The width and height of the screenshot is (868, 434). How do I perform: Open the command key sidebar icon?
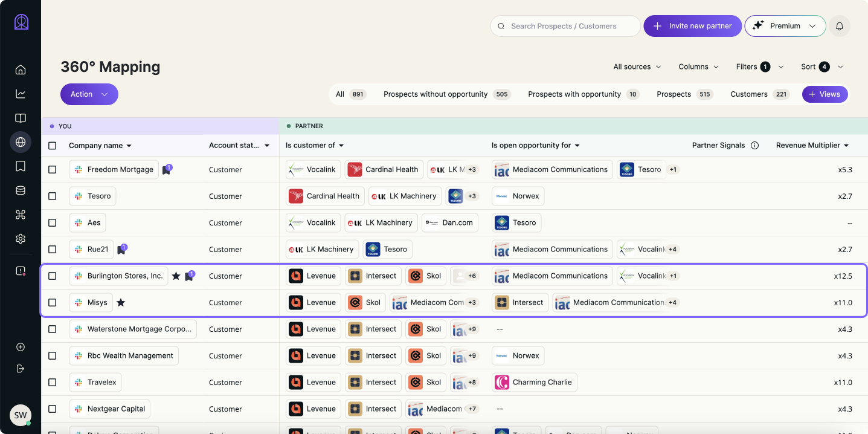[21, 215]
